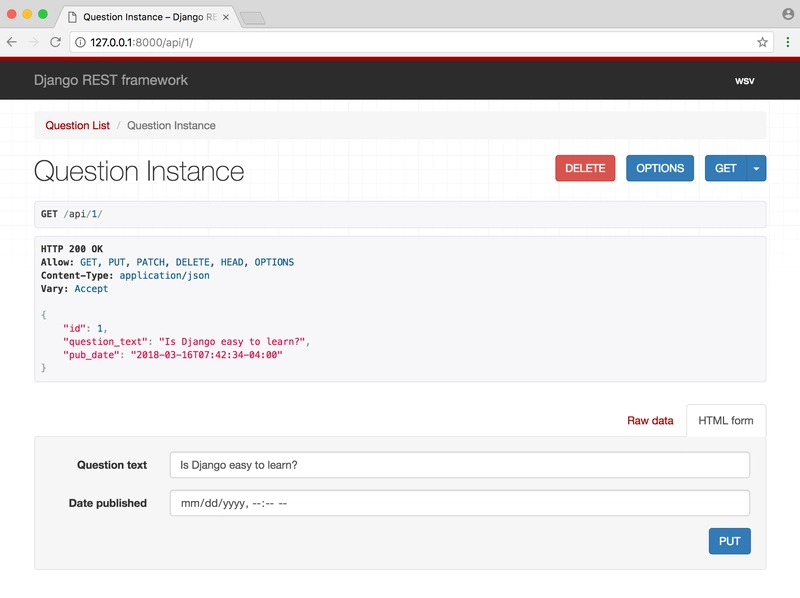Screen dimensions: 800x598
Task: Bookmark this page with the star icon
Action: [762, 42]
